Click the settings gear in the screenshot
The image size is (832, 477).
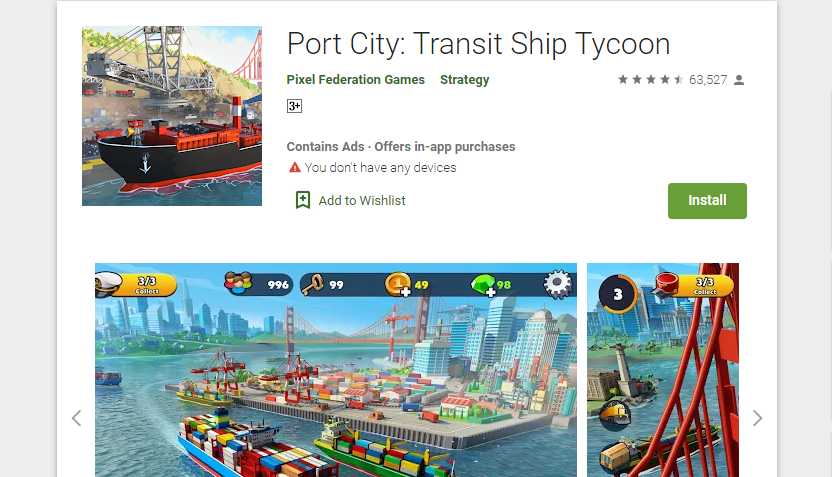tap(558, 284)
